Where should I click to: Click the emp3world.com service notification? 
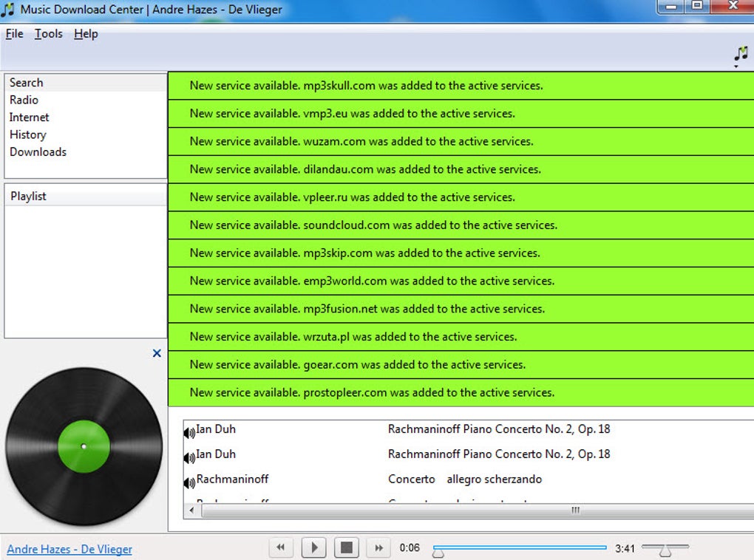(x=461, y=281)
